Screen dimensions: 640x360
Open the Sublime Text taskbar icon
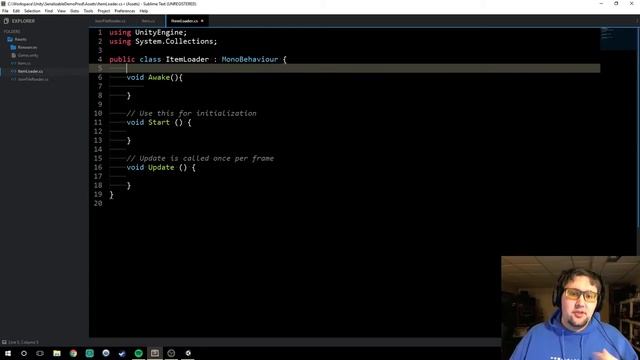pyautogui.click(x=155, y=353)
